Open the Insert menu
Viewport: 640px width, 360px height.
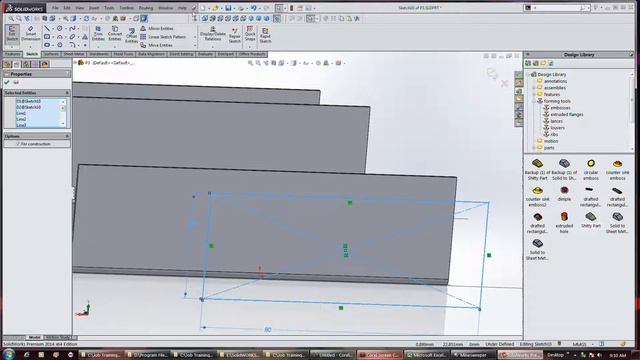94,8
